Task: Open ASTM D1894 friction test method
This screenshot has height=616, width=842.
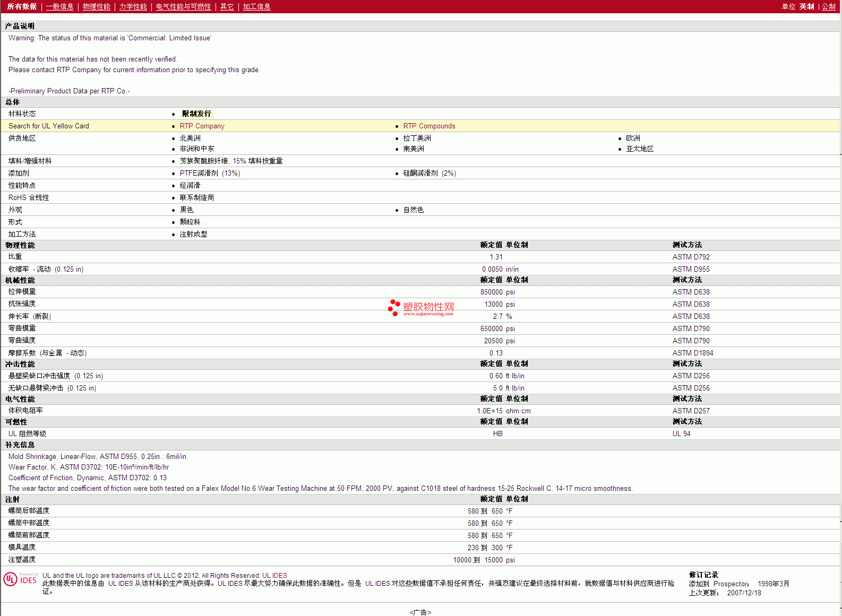Action: pyautogui.click(x=692, y=353)
